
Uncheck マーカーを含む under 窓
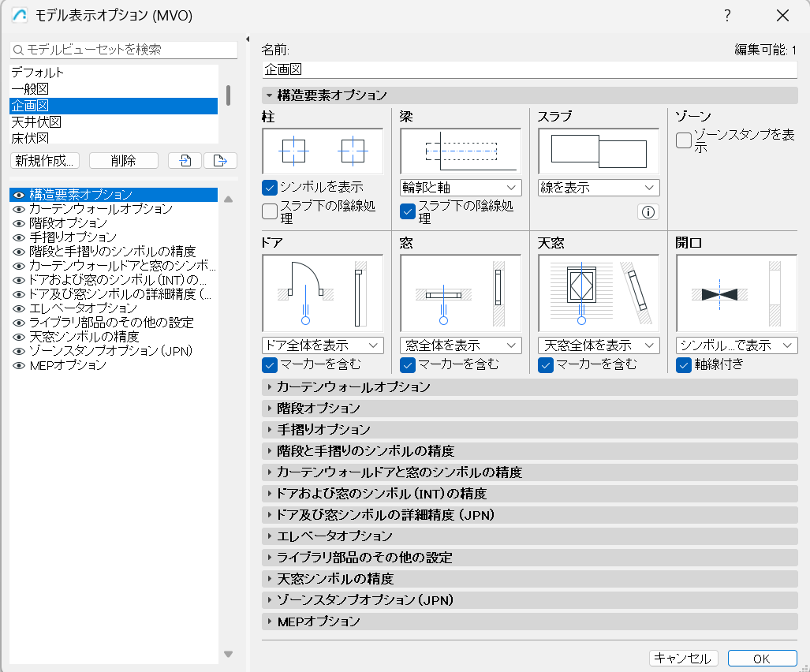(x=407, y=364)
